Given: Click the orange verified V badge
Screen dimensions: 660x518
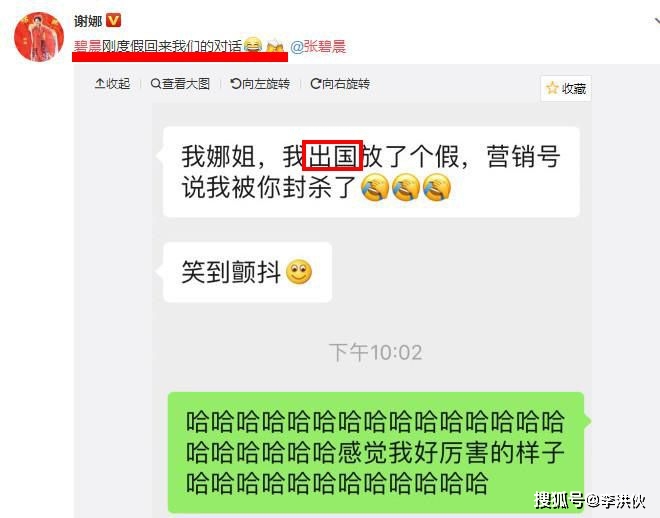Looking at the screenshot, I should click(x=114, y=20).
